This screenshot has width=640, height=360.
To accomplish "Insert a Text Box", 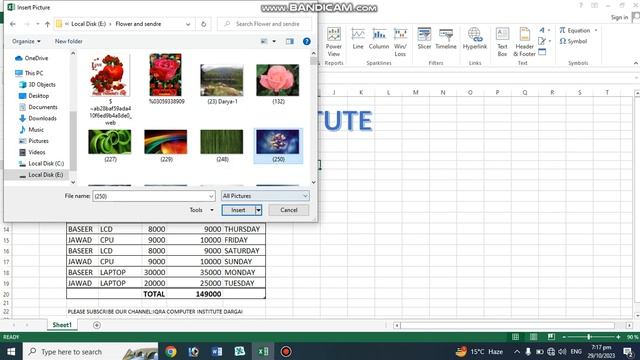I will click(x=502, y=42).
